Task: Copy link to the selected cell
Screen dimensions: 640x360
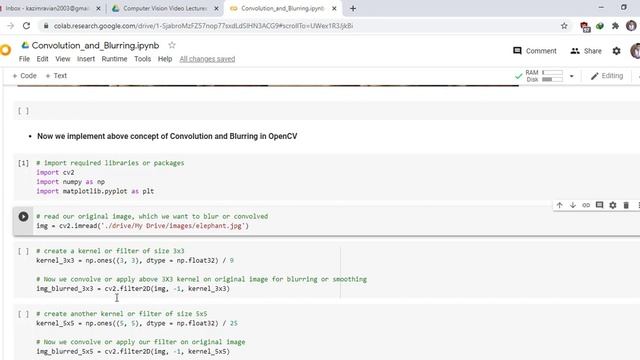Action: pos(586,205)
